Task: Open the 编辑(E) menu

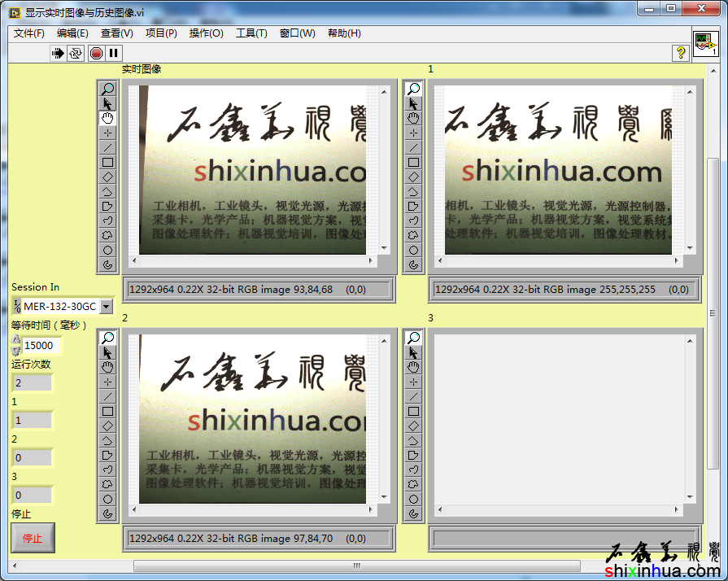Action: [72, 33]
